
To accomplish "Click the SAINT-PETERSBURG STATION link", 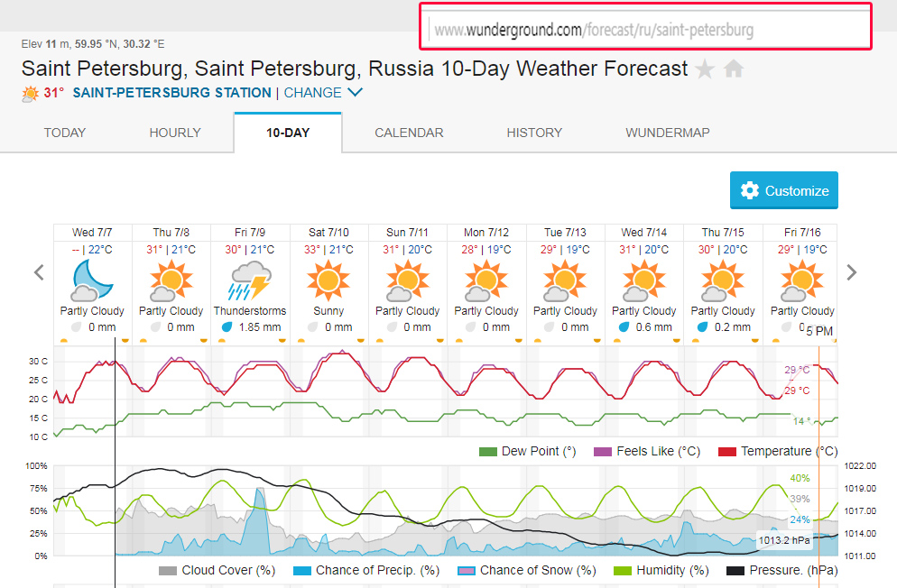I will pyautogui.click(x=171, y=93).
